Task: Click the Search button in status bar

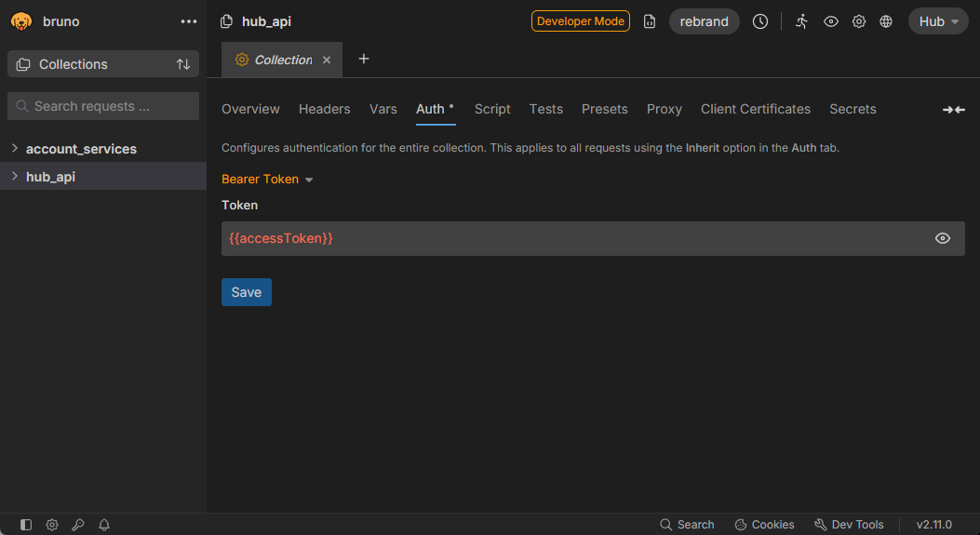Action: [x=687, y=525]
